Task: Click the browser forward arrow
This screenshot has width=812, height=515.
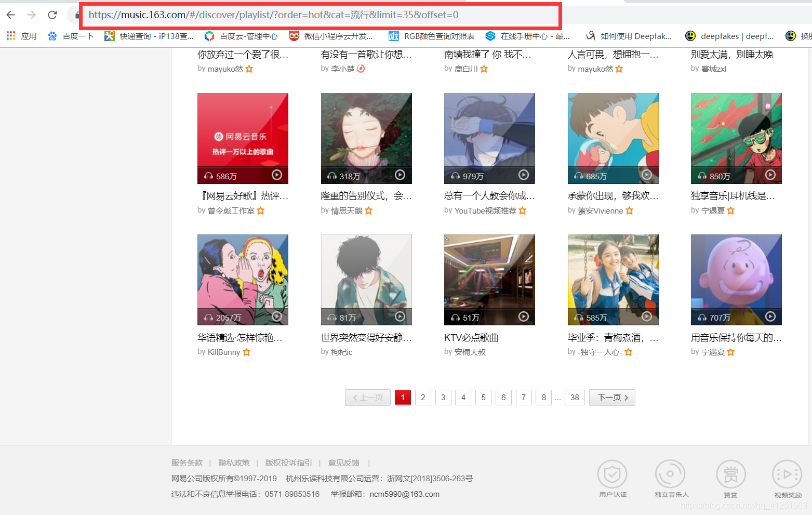Action: [x=31, y=15]
